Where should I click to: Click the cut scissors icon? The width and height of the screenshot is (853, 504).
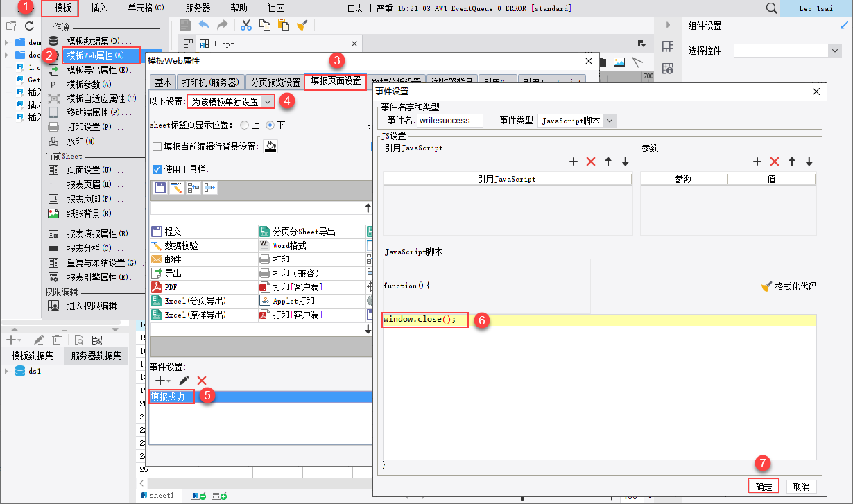(245, 25)
